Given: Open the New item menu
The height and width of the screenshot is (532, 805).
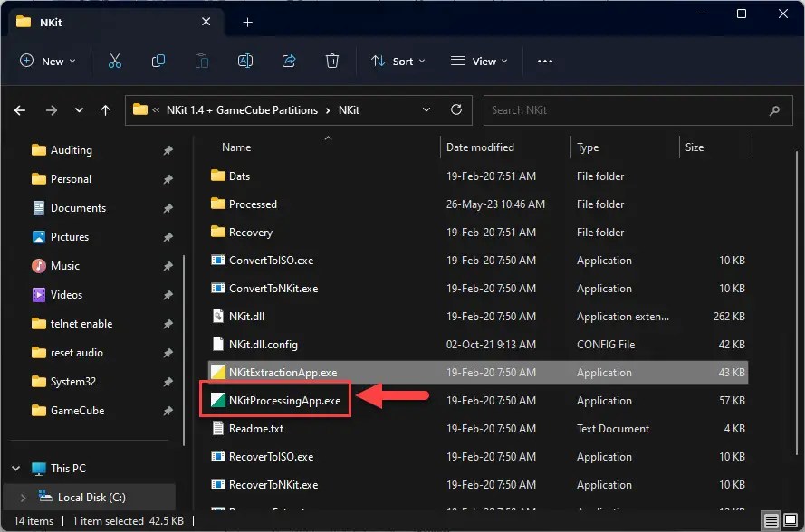Looking at the screenshot, I should [48, 61].
